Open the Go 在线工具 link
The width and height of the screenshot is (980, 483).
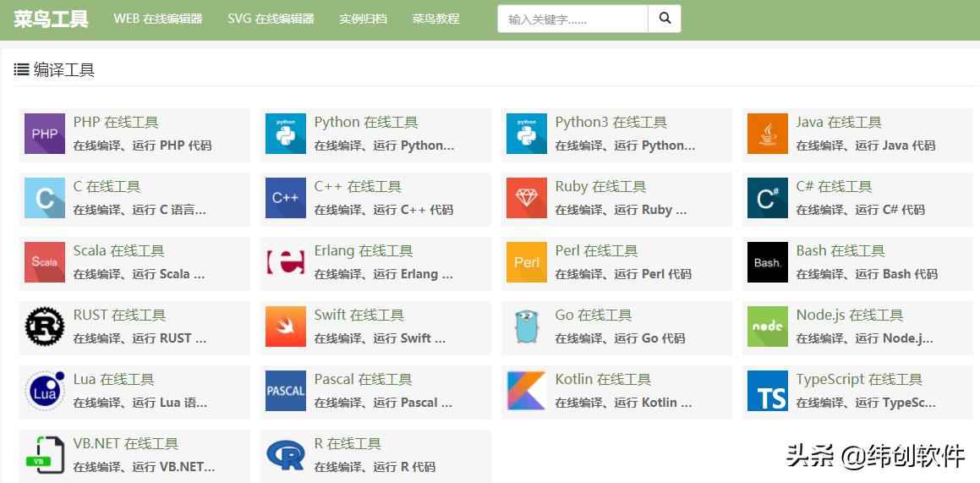594,316
